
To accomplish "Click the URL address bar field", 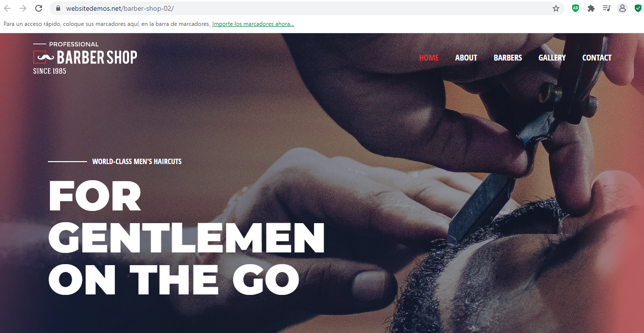I will point(308,8).
